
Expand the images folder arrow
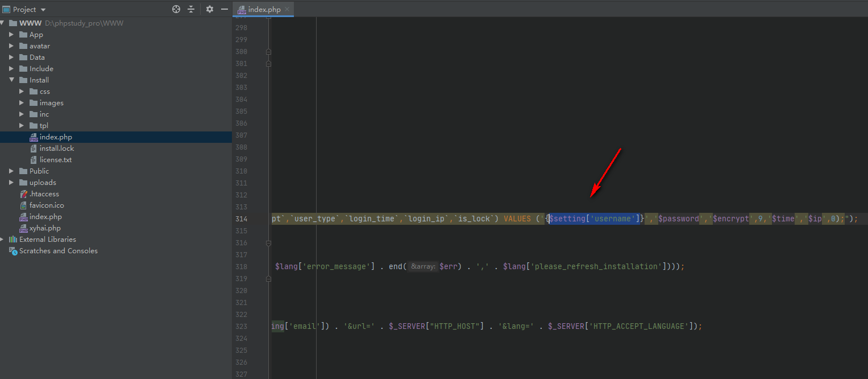pyautogui.click(x=22, y=103)
